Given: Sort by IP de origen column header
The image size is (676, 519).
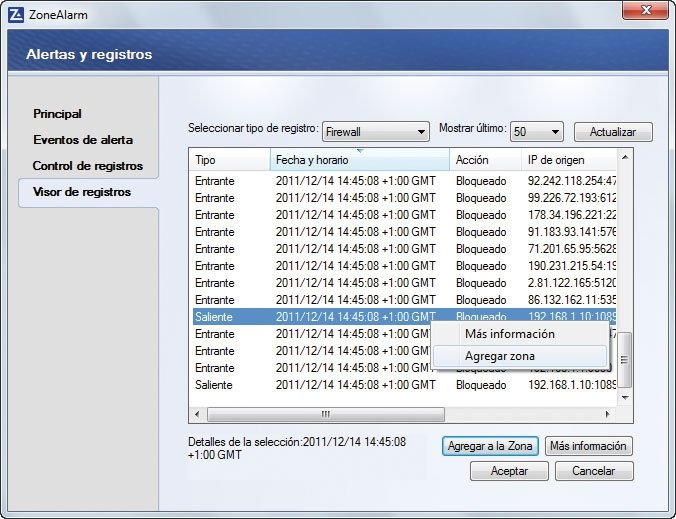Looking at the screenshot, I should pos(569,160).
